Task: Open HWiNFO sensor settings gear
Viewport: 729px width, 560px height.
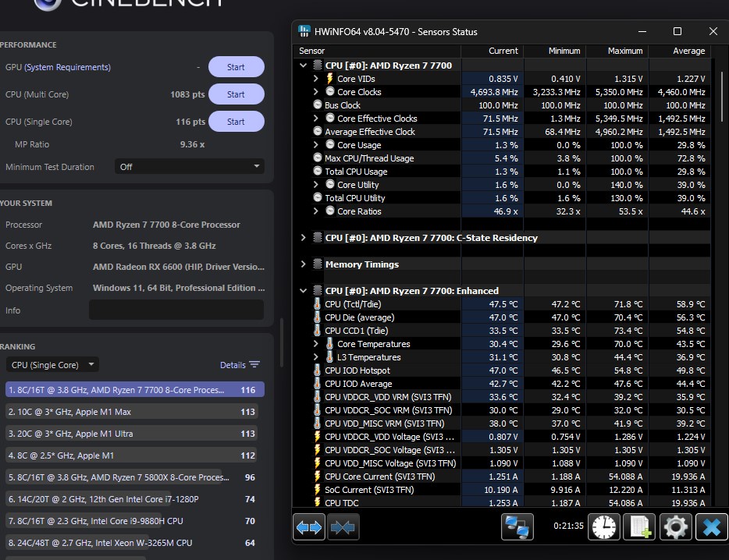Action: click(675, 527)
